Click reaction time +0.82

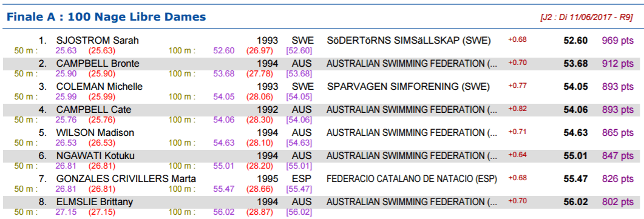coord(517,109)
